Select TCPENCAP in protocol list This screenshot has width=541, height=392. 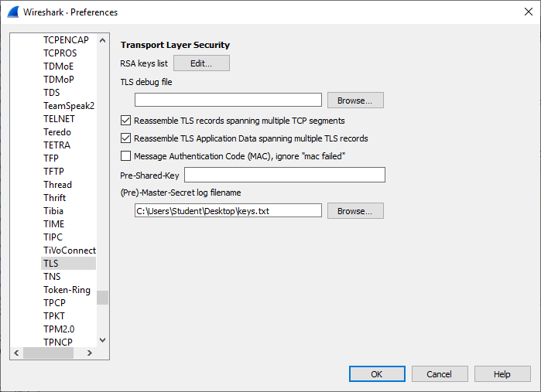click(66, 40)
